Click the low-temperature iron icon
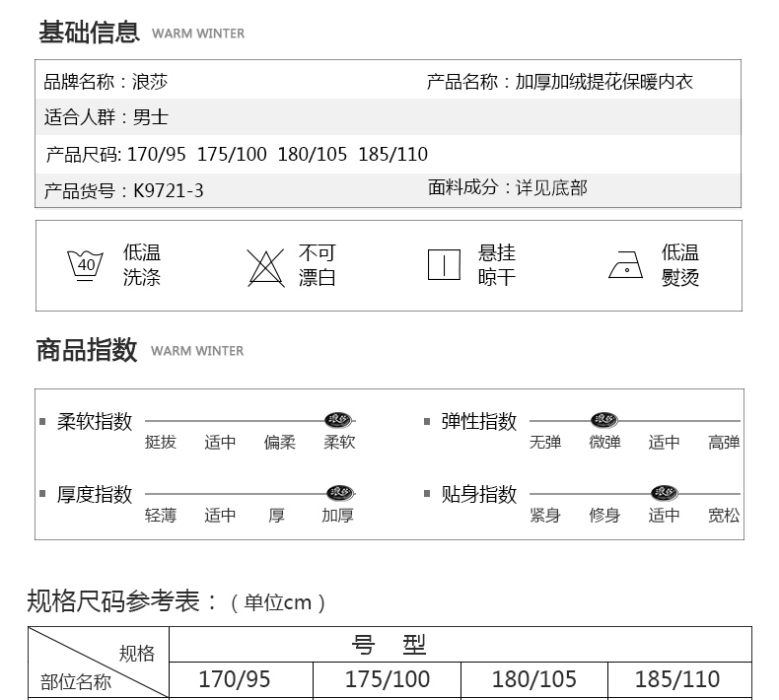This screenshot has height=700, width=779. pos(625,265)
